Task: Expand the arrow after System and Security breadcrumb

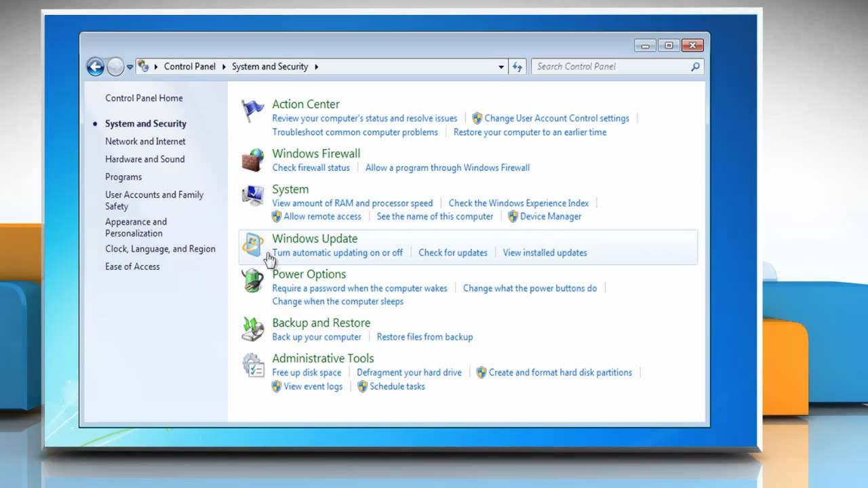Action: point(316,67)
